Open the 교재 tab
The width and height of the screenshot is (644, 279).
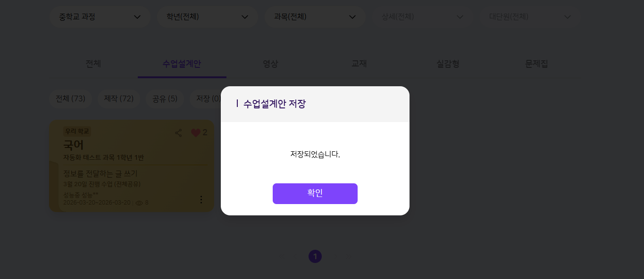(360, 64)
